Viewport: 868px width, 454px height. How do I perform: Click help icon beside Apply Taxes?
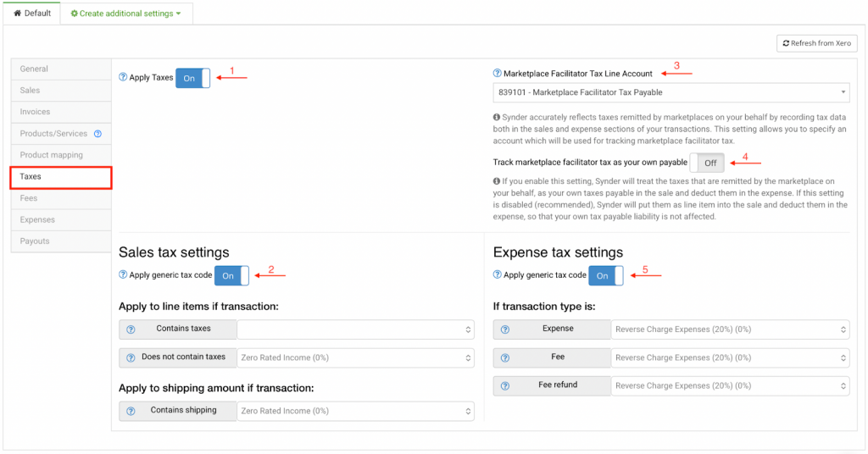coord(124,78)
